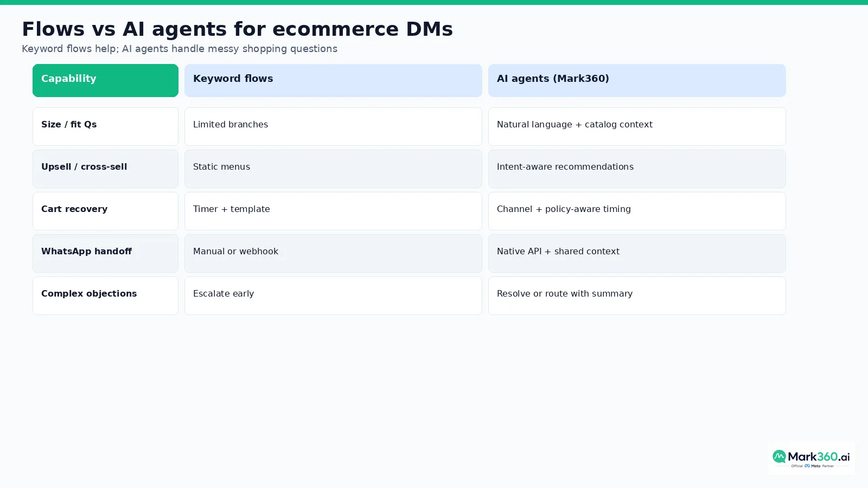This screenshot has height=488, width=868.
Task: Select the Timer + template cell
Action: pos(333,211)
